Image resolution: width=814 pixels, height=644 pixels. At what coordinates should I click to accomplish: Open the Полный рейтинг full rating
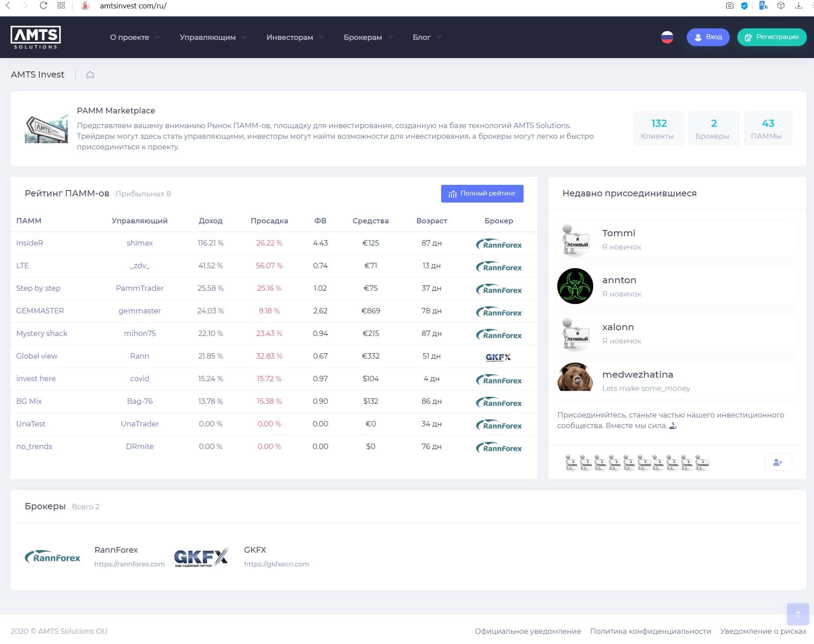pos(482,194)
